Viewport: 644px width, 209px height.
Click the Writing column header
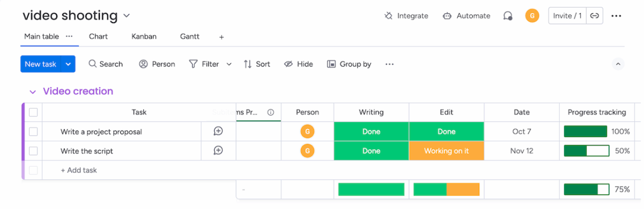coord(371,112)
